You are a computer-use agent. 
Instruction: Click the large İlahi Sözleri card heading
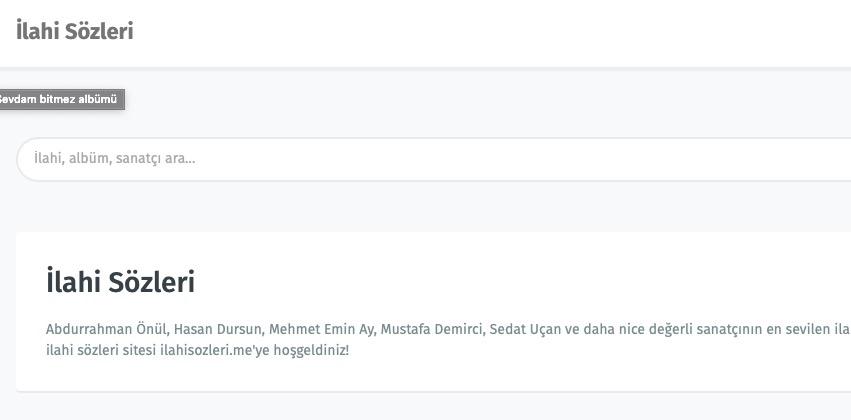[x=120, y=282]
